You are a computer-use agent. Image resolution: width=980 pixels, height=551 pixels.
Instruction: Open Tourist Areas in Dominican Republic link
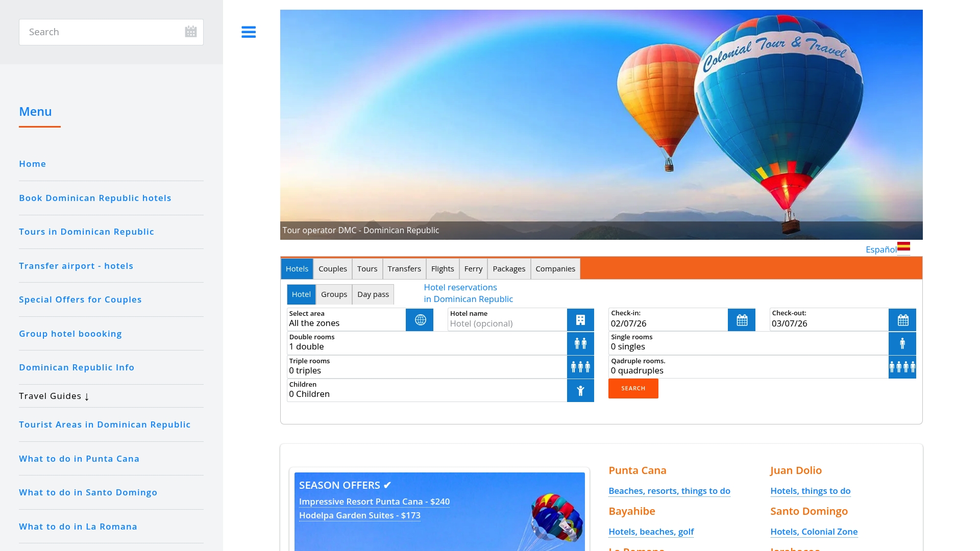[105, 424]
